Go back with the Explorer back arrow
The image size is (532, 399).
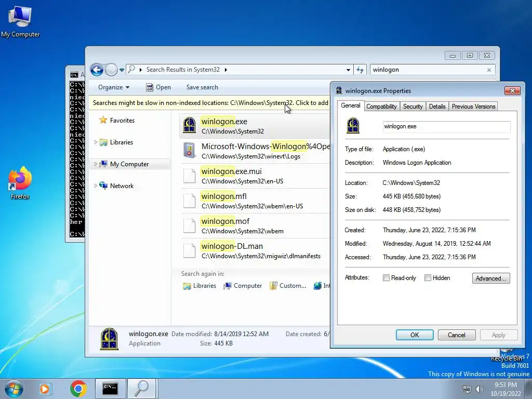click(x=97, y=70)
